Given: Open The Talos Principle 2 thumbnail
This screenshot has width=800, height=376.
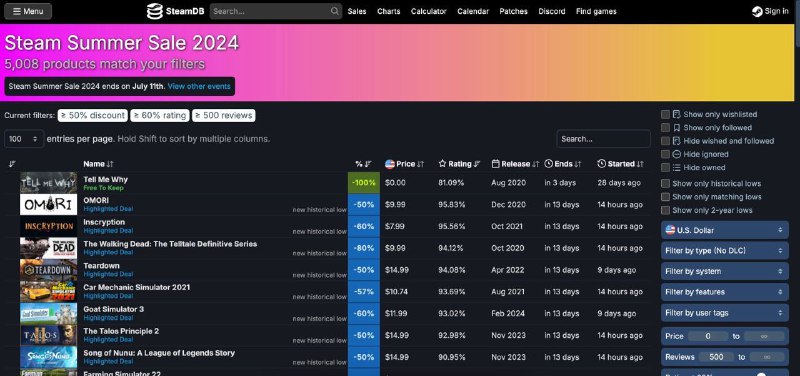Looking at the screenshot, I should (x=48, y=335).
